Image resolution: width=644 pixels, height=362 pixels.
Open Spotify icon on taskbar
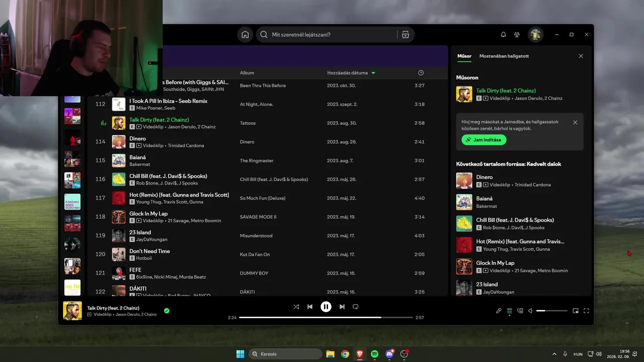(375, 354)
